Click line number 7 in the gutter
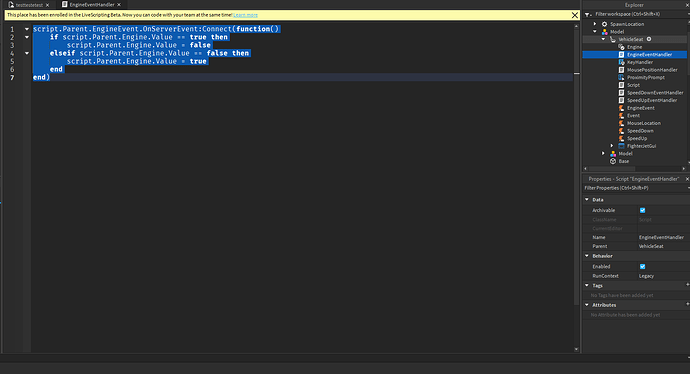This screenshot has height=374, width=690. tap(12, 77)
